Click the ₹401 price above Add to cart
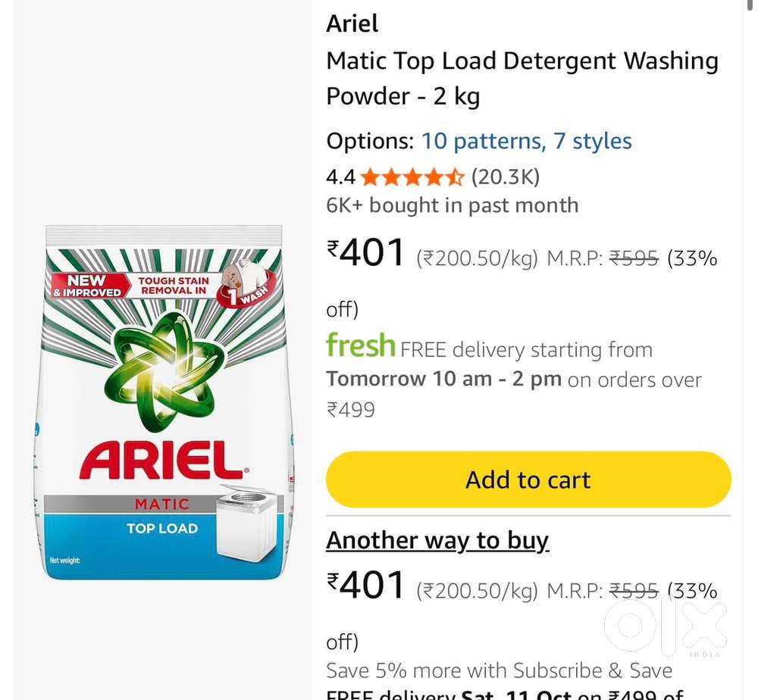 [367, 254]
